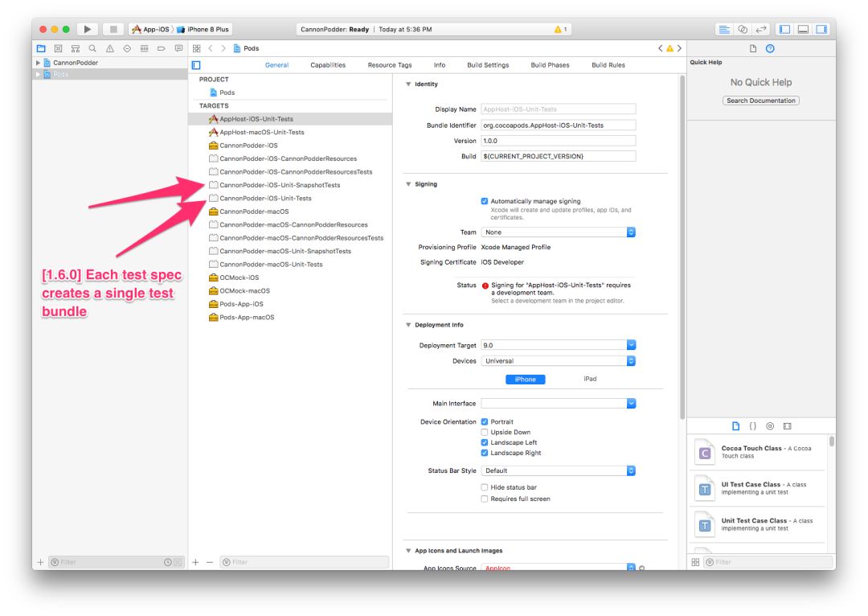This screenshot has width=868, height=616.
Task: Open the related items grid menu
Action: [197, 49]
